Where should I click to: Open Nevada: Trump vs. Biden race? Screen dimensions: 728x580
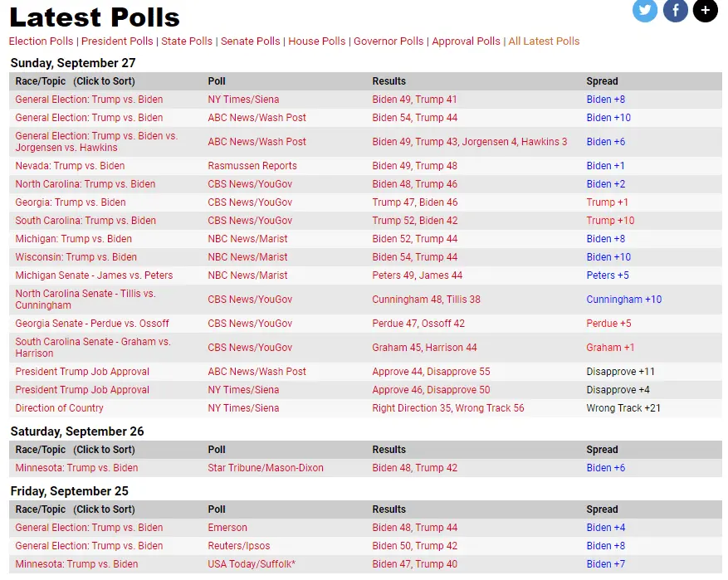70,166
